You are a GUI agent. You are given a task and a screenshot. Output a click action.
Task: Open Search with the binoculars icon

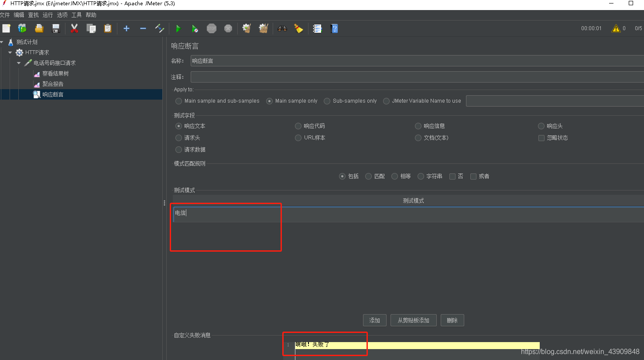coord(282,28)
